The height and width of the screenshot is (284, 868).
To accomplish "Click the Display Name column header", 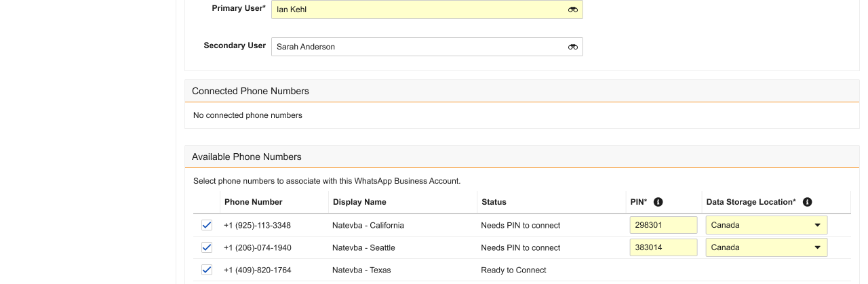I will [x=359, y=202].
